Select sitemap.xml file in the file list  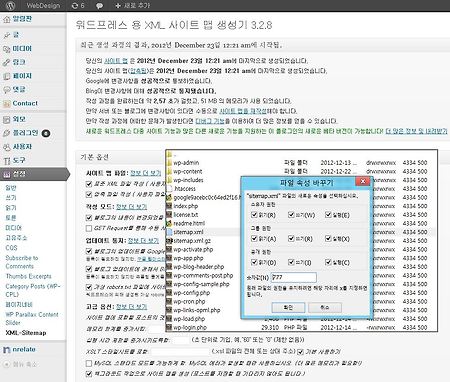188,232
